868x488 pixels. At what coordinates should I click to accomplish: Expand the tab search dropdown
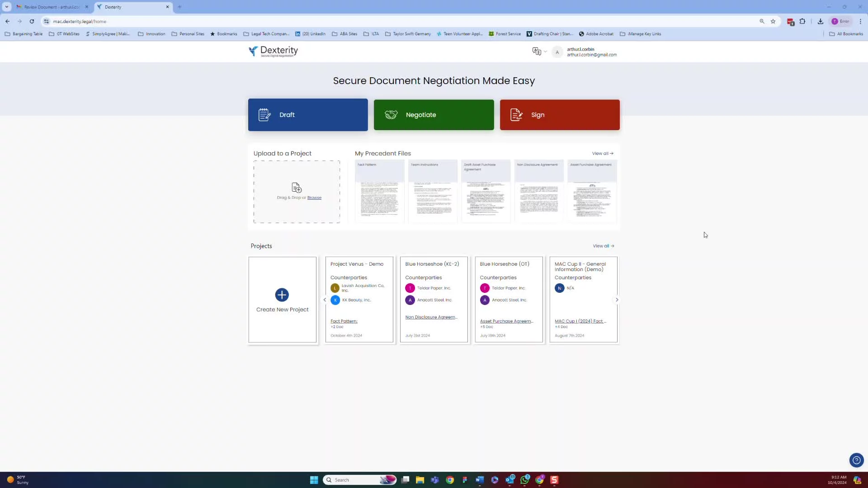tap(7, 7)
